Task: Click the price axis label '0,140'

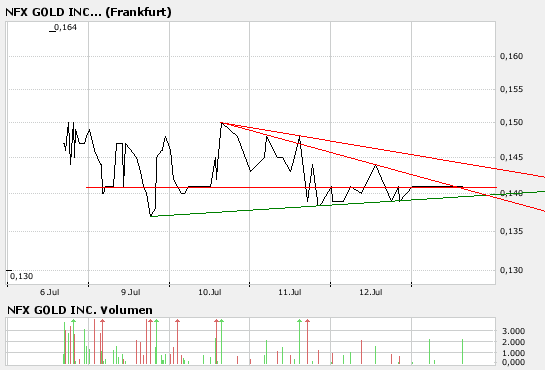Action: tap(511, 193)
